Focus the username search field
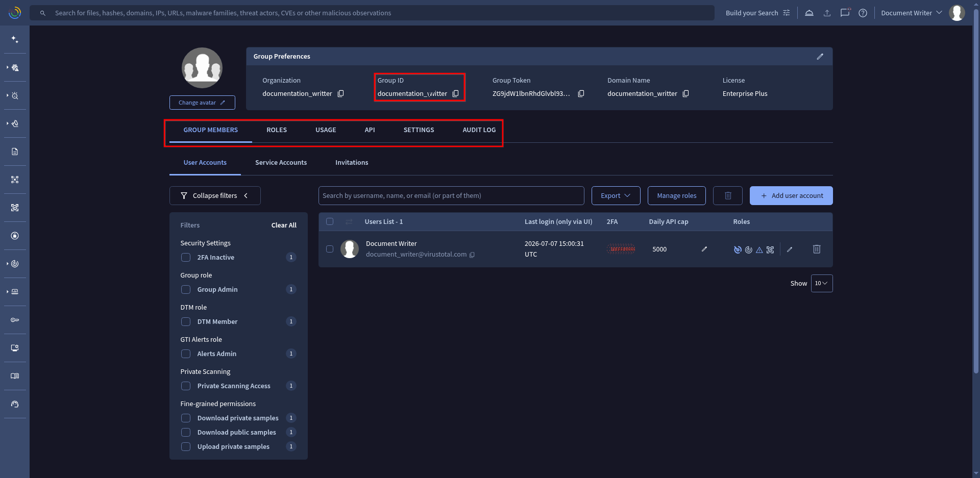Screen dimensions: 980x478 [451, 196]
